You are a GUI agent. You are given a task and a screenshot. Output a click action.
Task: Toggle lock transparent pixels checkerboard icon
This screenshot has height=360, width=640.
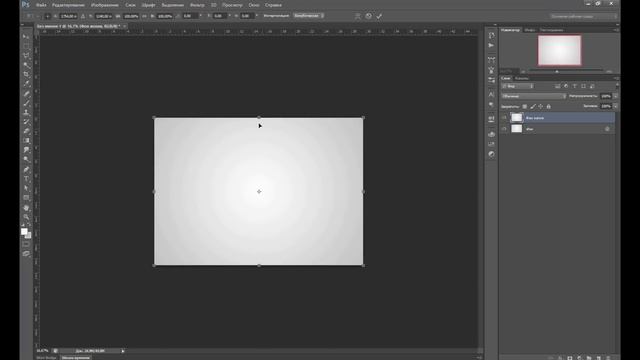(x=524, y=107)
